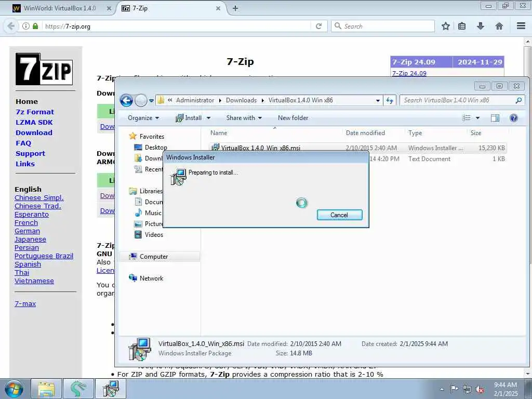Image resolution: width=532 pixels, height=399 pixels.
Task: Click the browser back button
Action: click(11, 26)
